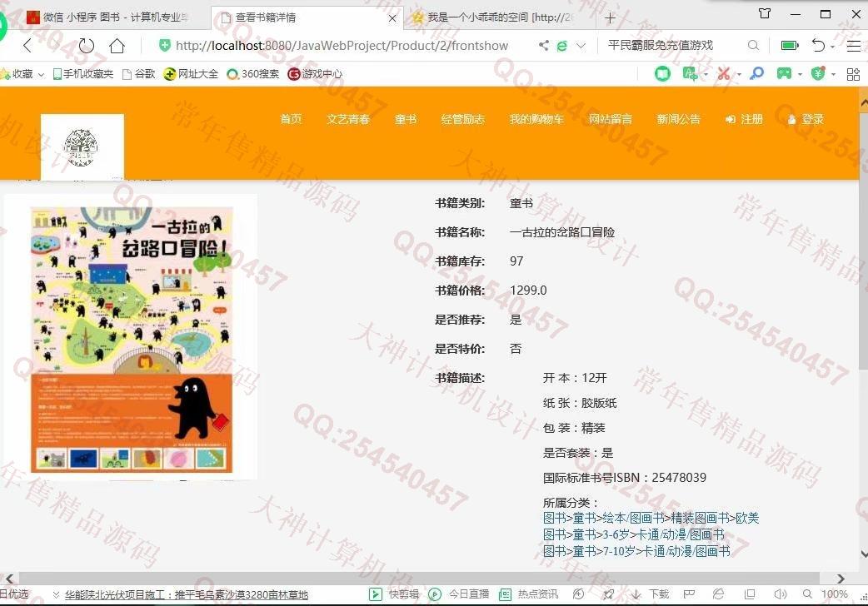Open 今日直播 in the status bar
The image size is (868, 606).
[x=459, y=594]
